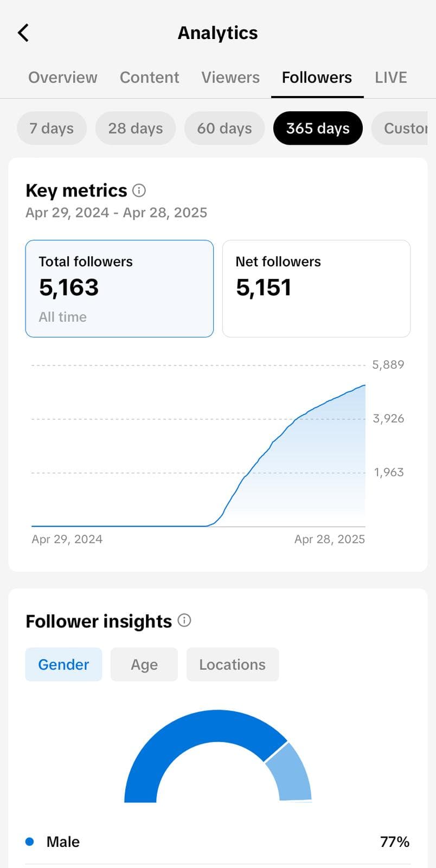View follower Locations breakdown
The image size is (436, 868).
(232, 665)
